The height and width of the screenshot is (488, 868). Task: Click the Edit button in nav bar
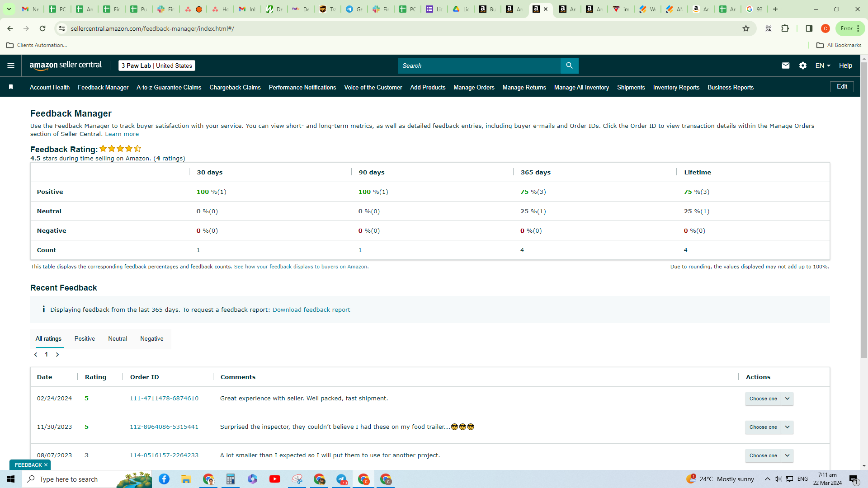click(842, 87)
